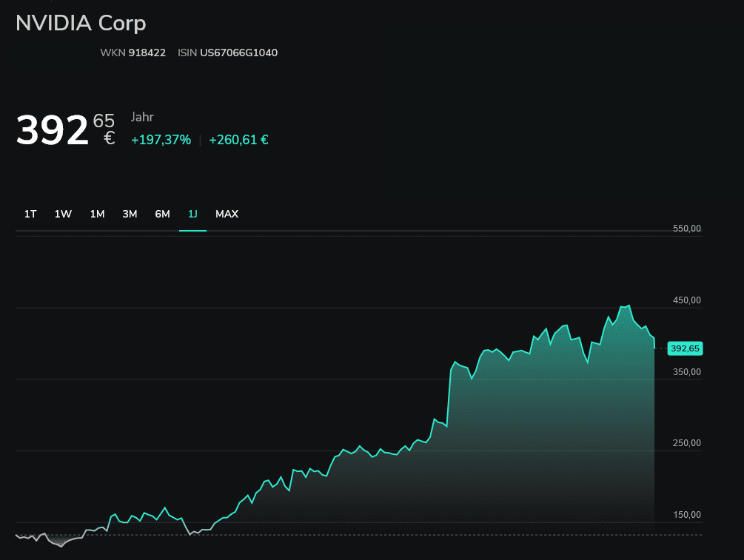This screenshot has height=560, width=744.
Task: Select the 1W time range tab
Action: (x=63, y=214)
